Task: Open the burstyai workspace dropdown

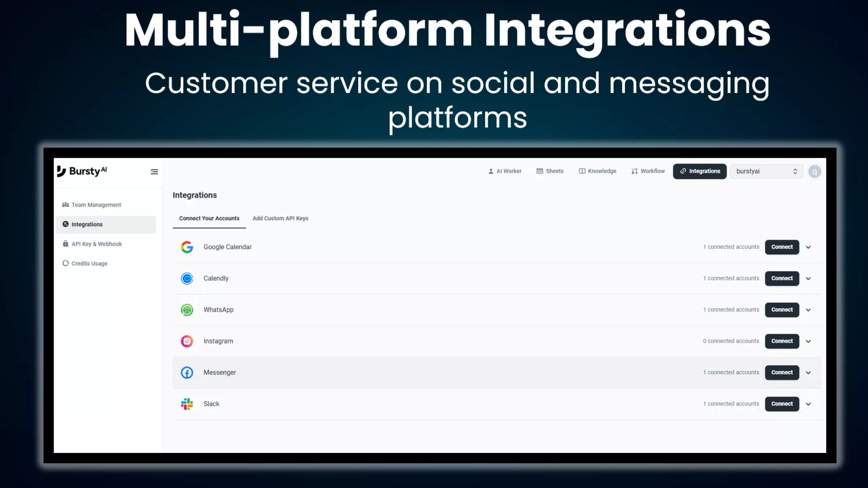Action: (766, 171)
